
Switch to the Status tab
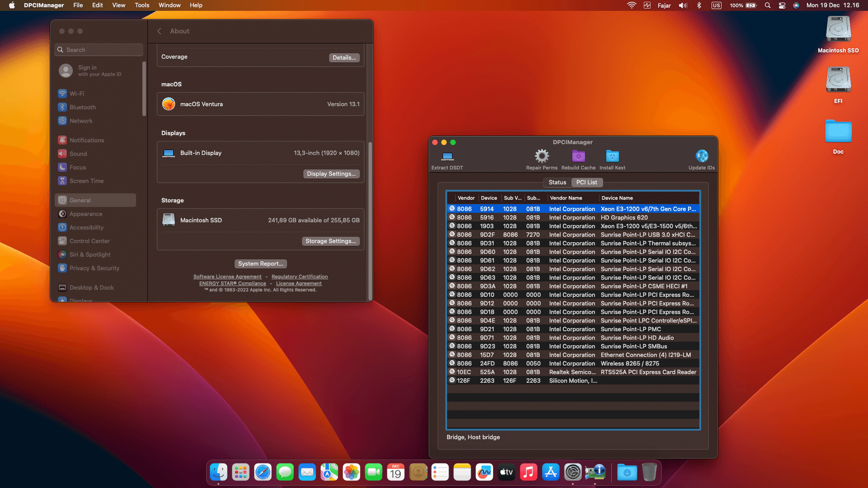[x=557, y=182]
